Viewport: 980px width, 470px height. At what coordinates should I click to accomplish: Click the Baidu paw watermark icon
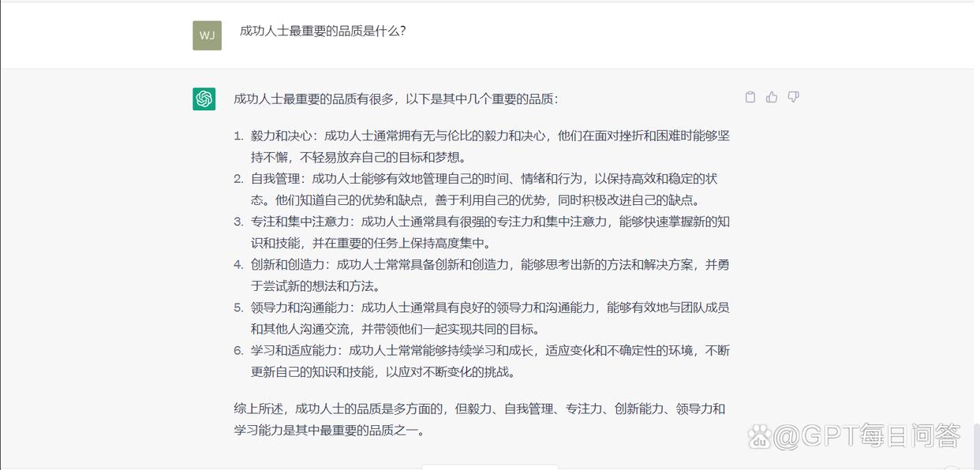(x=759, y=435)
